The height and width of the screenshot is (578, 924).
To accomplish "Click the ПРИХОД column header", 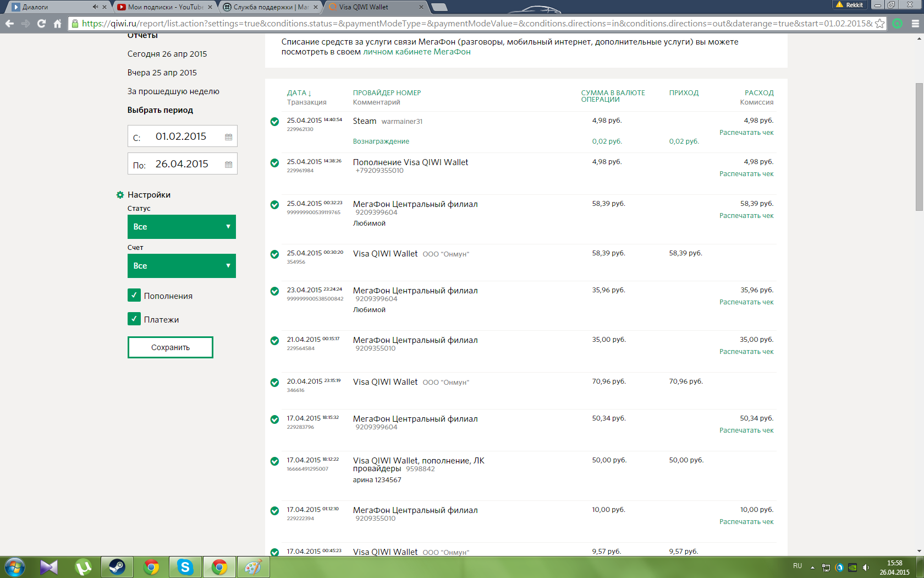I will pos(684,93).
